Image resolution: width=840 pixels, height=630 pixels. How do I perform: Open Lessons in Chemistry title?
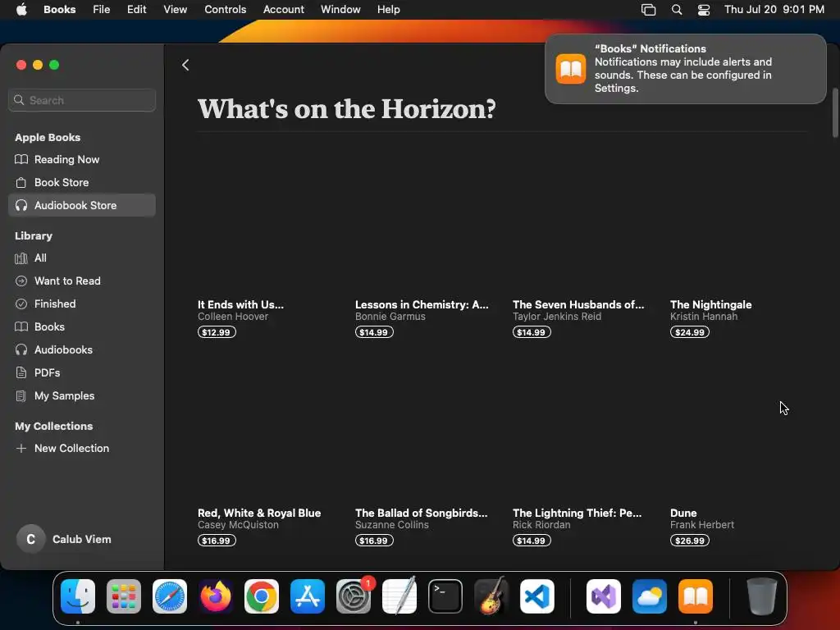(x=422, y=304)
